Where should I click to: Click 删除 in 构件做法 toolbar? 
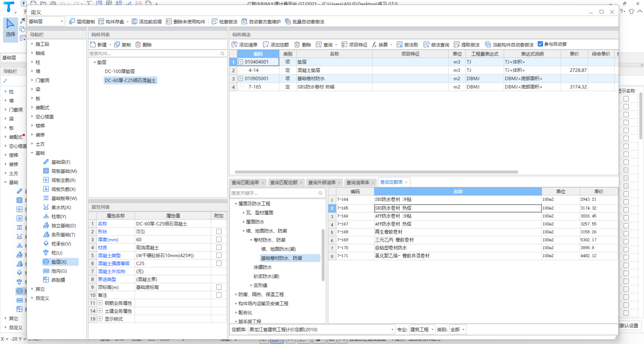303,45
